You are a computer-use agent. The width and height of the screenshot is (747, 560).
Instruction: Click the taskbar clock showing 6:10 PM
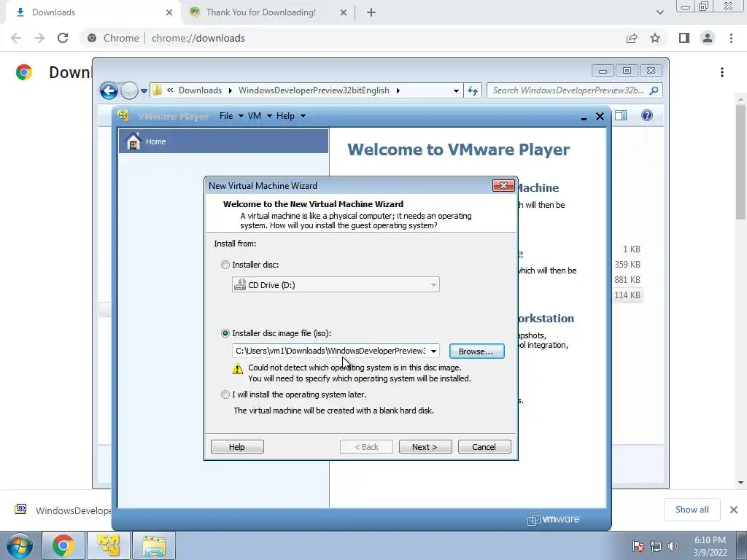(710, 546)
